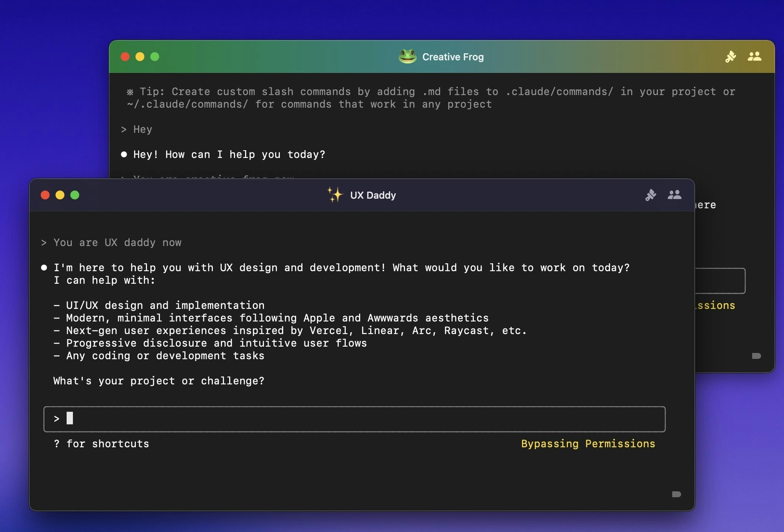Click the frog emoji in Creative Frog title
This screenshot has height=532, width=784.
[408, 57]
